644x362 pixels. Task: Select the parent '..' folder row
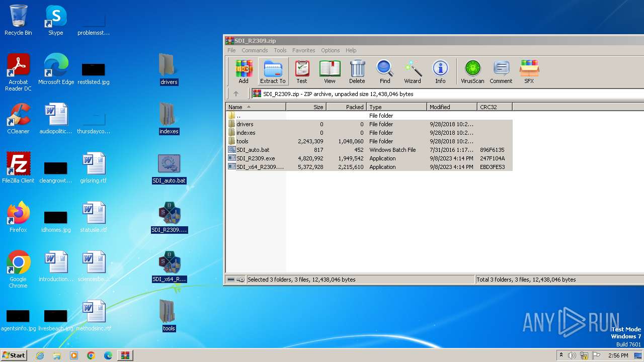click(x=369, y=116)
